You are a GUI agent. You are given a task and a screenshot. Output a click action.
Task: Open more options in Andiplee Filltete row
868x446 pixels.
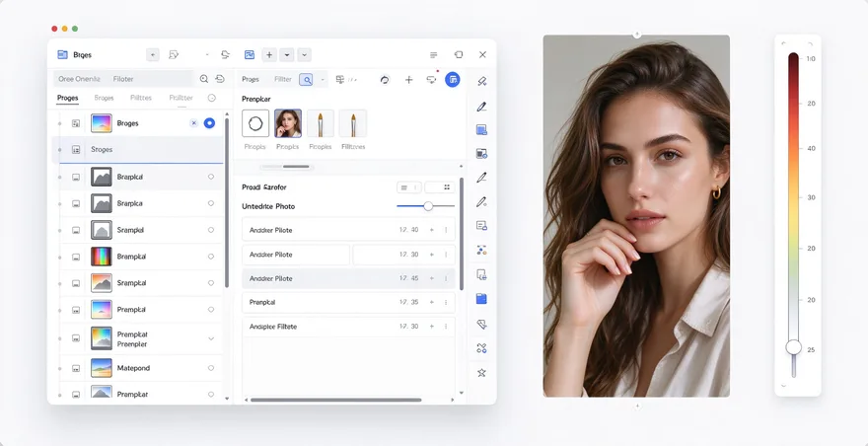click(446, 327)
